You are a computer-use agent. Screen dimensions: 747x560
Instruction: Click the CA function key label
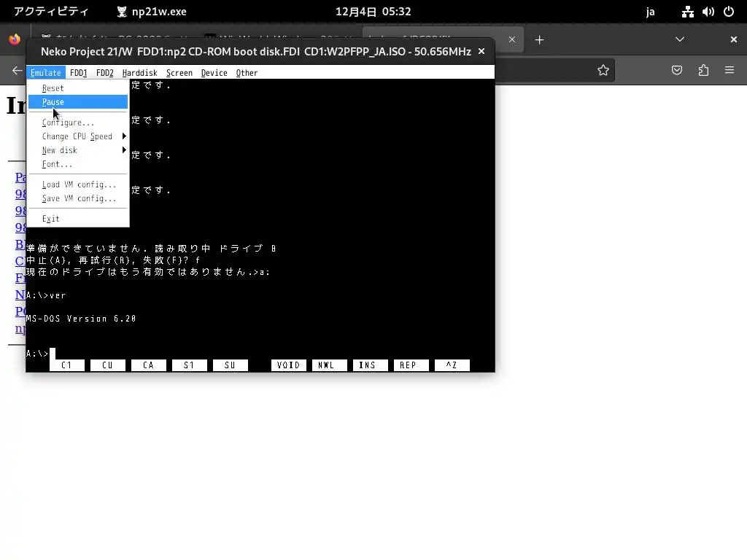coord(149,365)
